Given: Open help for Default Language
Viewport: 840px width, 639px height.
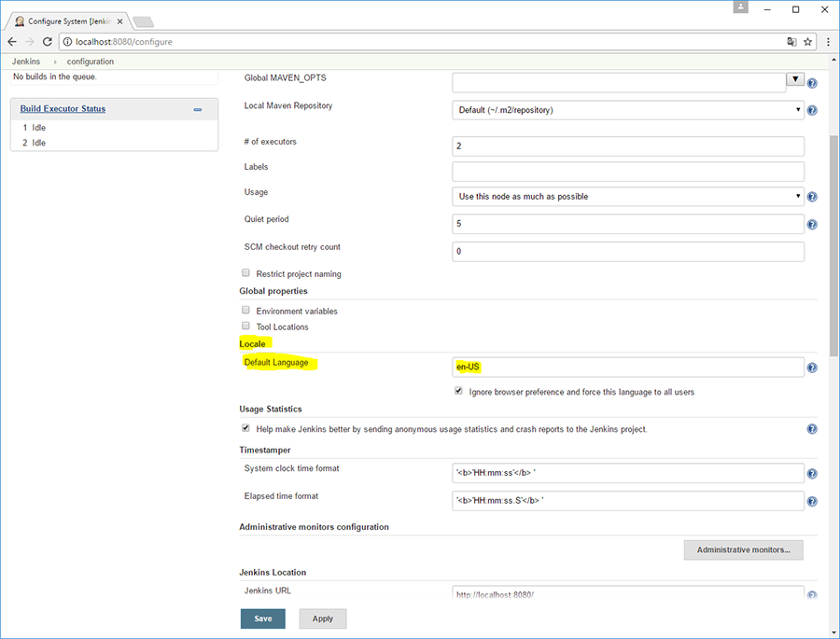Looking at the screenshot, I should pos(812,368).
